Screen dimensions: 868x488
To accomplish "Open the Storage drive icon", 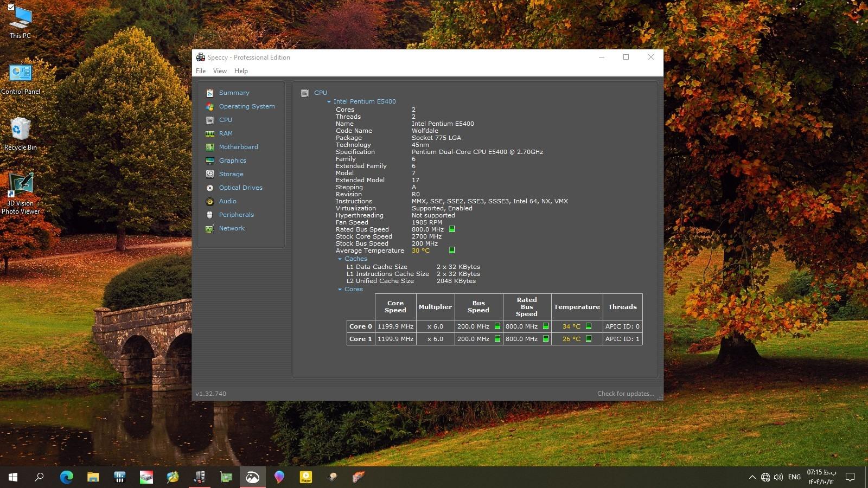I will pyautogui.click(x=210, y=174).
